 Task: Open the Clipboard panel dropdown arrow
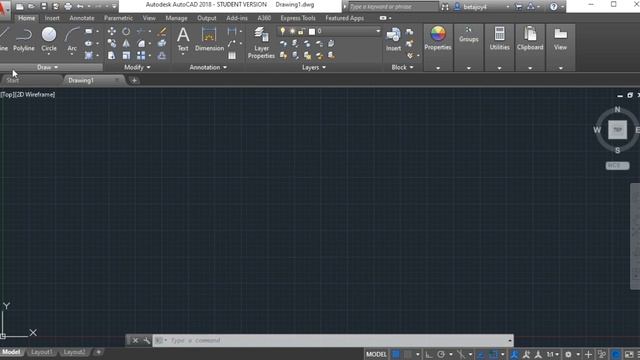click(x=530, y=68)
